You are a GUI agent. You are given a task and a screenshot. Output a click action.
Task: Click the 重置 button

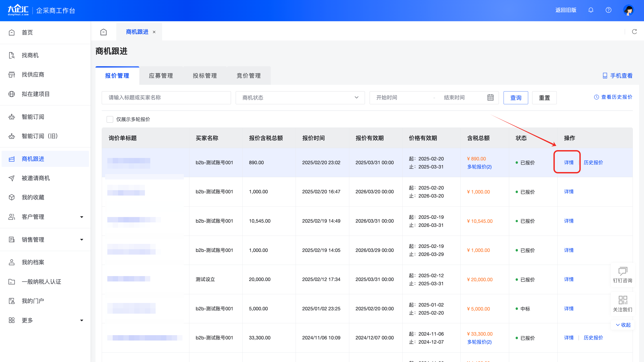[544, 98]
